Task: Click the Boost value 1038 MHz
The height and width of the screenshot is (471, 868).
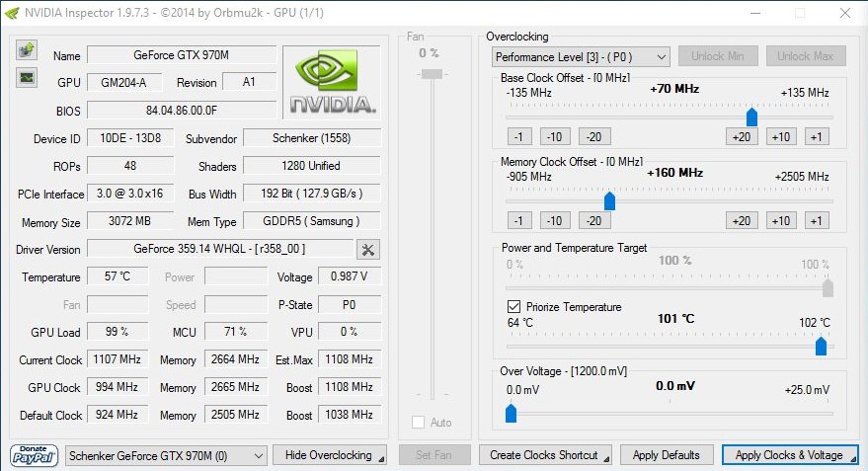Action: pyautogui.click(x=350, y=415)
